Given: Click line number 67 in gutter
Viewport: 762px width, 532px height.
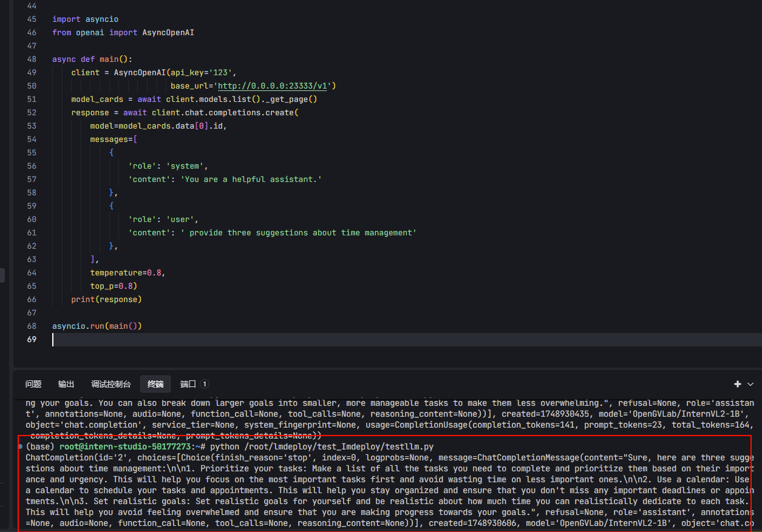Looking at the screenshot, I should click(x=32, y=313).
